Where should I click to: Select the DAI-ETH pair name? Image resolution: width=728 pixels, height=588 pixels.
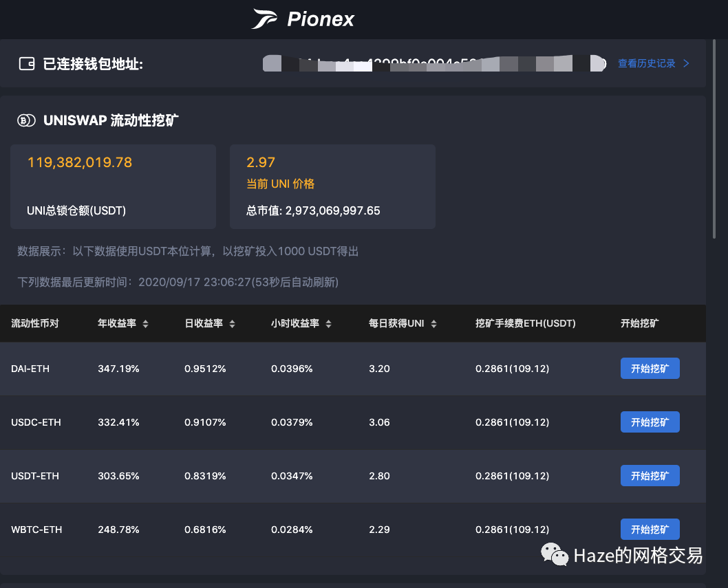30,369
